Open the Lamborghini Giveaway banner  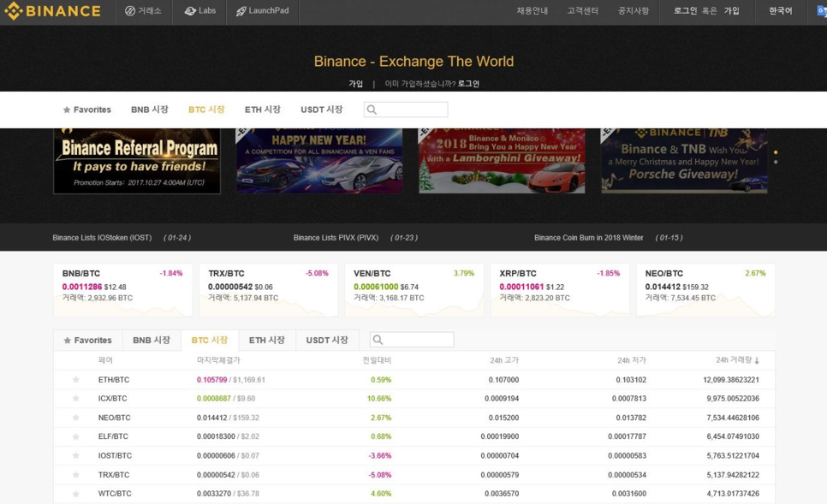click(x=502, y=161)
